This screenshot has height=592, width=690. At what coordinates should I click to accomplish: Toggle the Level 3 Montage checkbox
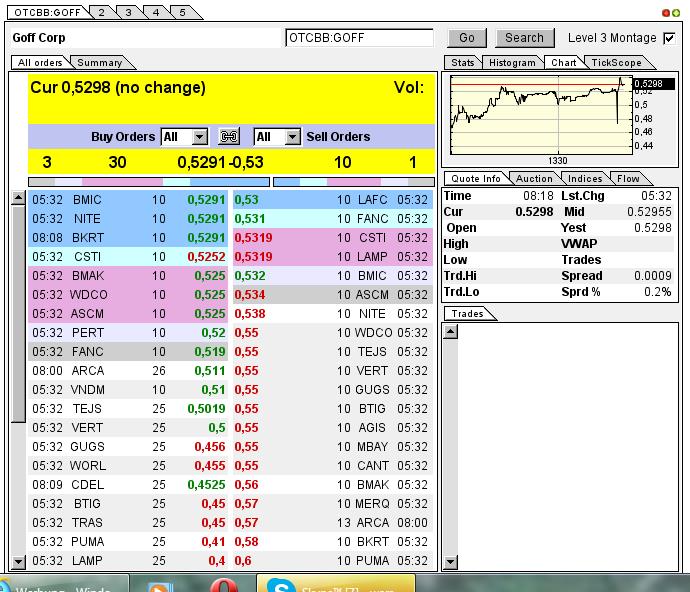pos(669,38)
